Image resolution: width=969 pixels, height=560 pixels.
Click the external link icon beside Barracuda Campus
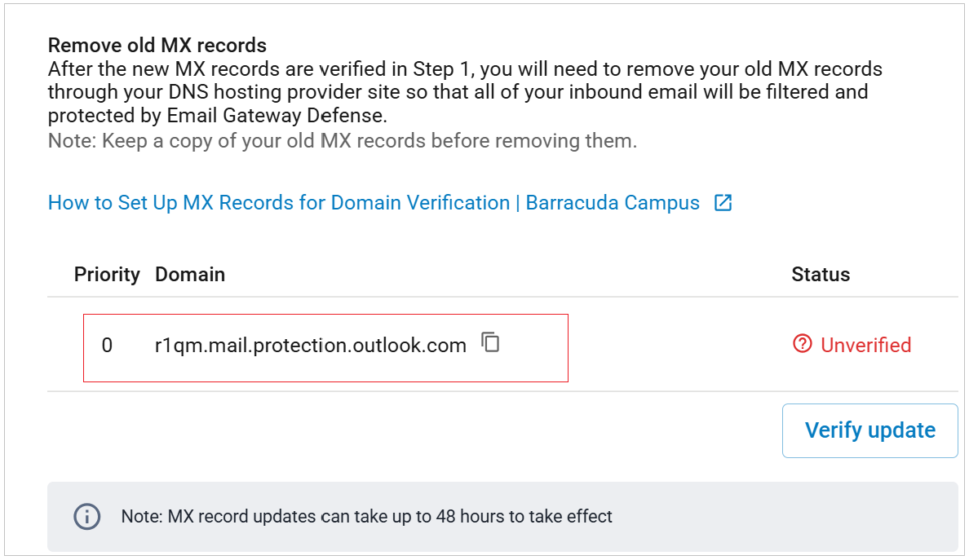coord(723,203)
